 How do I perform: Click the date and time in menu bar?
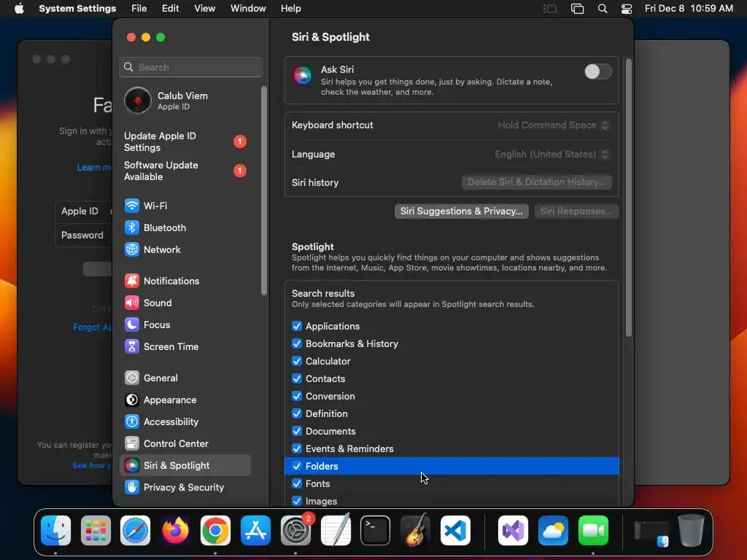[689, 9]
